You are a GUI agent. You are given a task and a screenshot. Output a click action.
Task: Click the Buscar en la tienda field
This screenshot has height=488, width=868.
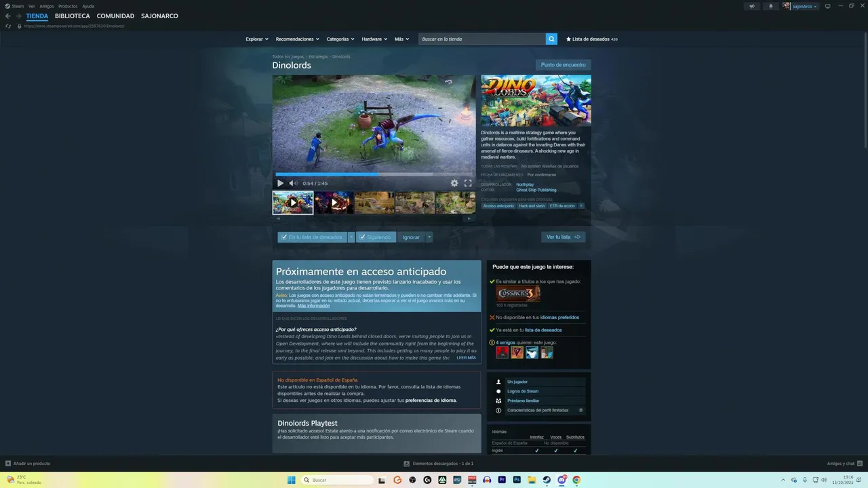click(x=482, y=39)
